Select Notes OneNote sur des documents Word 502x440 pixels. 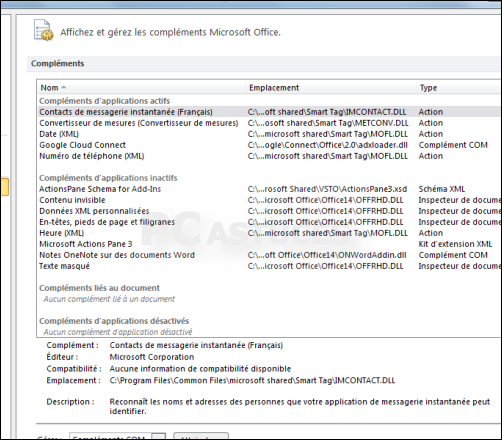coord(269,255)
